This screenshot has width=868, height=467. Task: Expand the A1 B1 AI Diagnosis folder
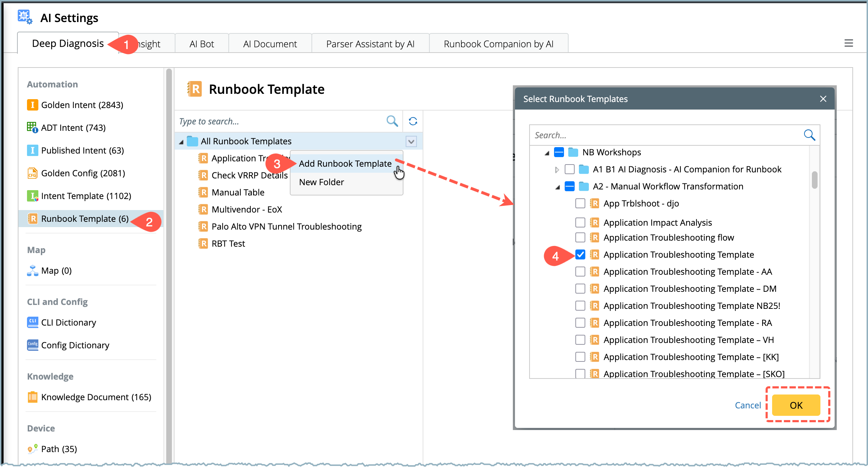coord(557,170)
